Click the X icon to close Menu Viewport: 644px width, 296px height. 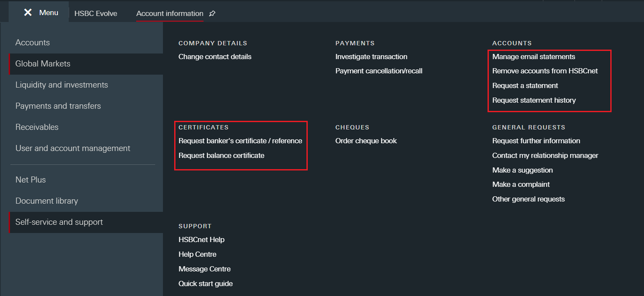(28, 13)
